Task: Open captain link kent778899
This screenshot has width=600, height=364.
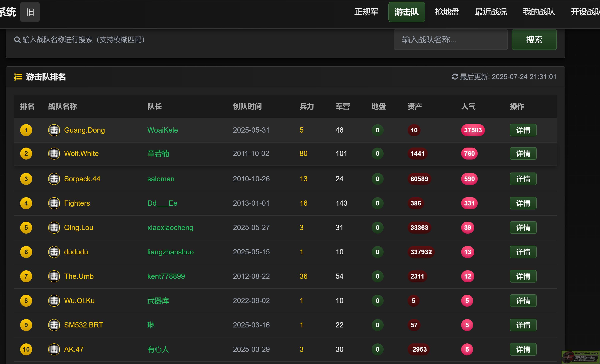Action: click(x=166, y=276)
